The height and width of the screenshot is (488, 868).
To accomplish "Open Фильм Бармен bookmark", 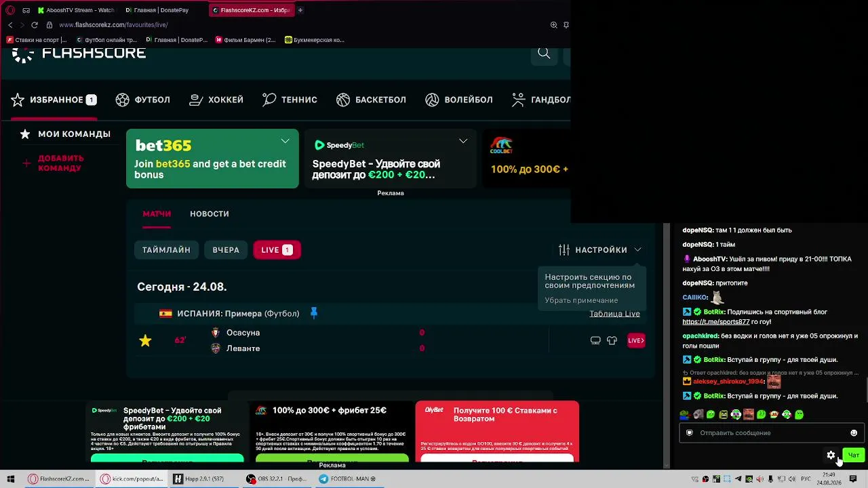I will [245, 40].
